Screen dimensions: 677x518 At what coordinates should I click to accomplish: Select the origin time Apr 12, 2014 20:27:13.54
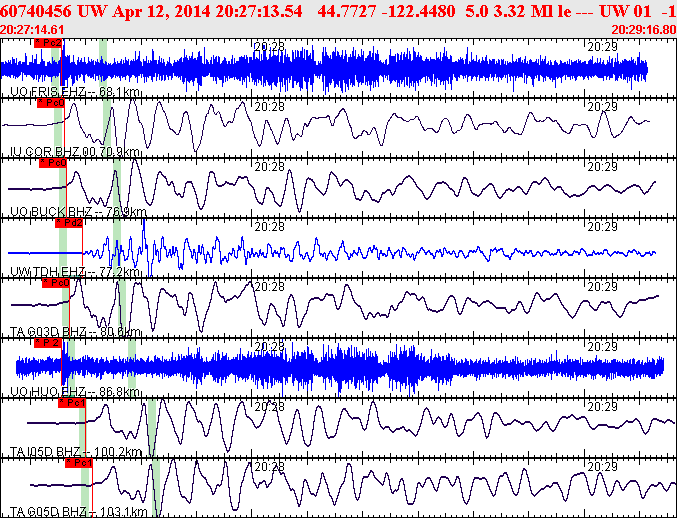207,12
